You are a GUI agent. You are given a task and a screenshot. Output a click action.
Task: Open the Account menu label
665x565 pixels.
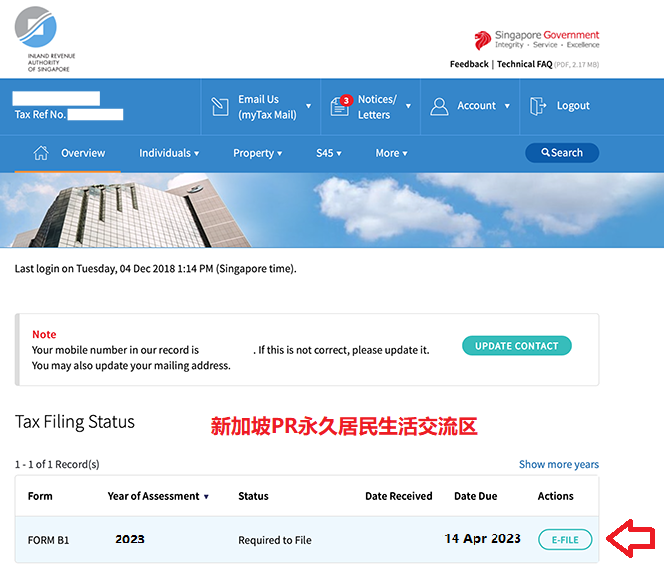(x=476, y=106)
